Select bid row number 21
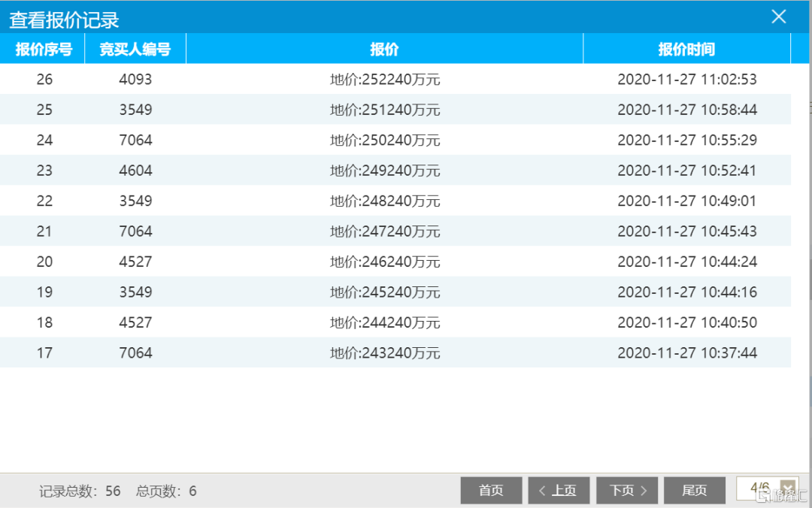 (44, 231)
